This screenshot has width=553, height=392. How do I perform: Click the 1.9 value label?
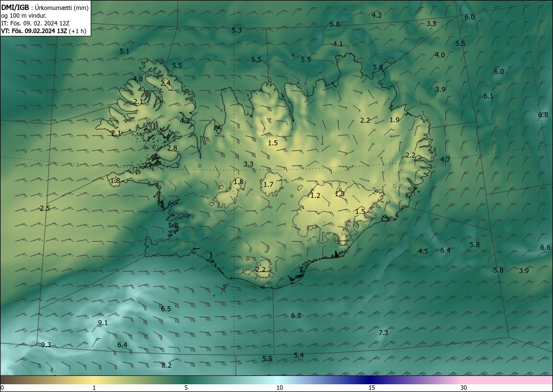[x=394, y=120]
